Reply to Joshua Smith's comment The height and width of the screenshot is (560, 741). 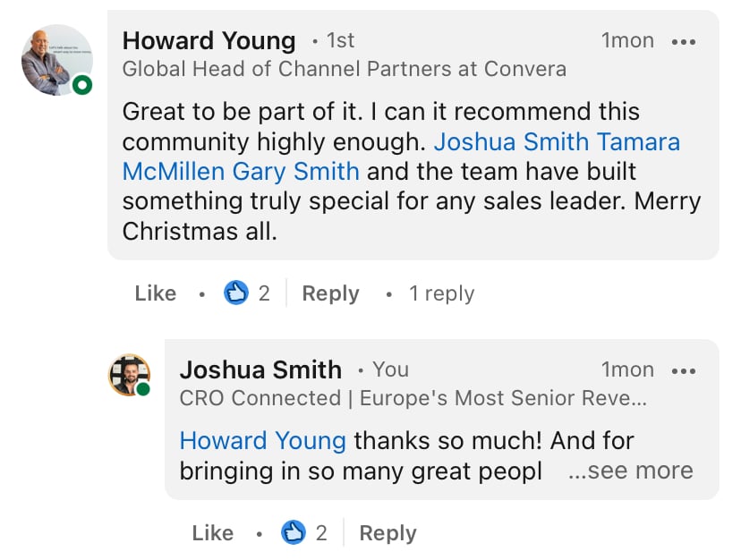[x=388, y=533]
